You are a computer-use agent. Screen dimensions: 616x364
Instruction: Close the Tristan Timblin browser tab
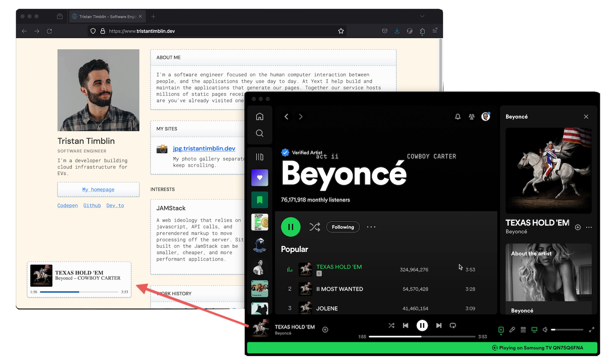141,17
